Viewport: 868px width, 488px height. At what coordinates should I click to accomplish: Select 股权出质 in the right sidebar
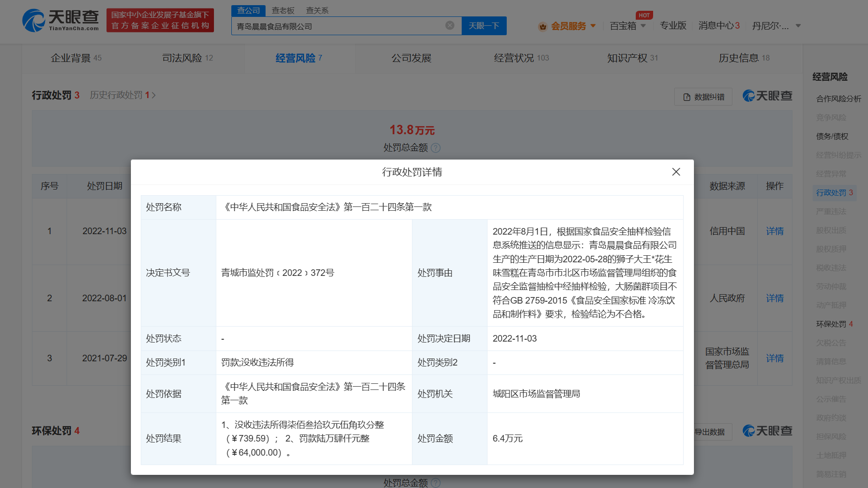[x=831, y=230]
